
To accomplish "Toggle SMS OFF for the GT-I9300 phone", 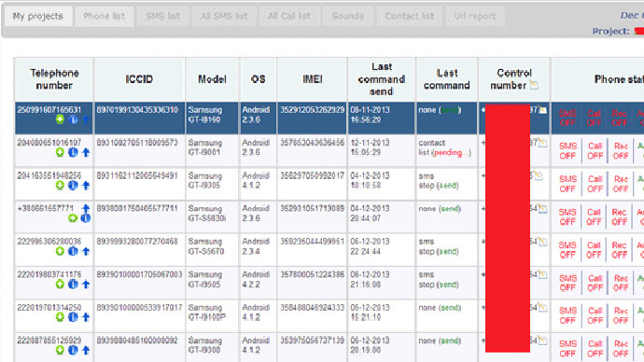I will point(567,348).
